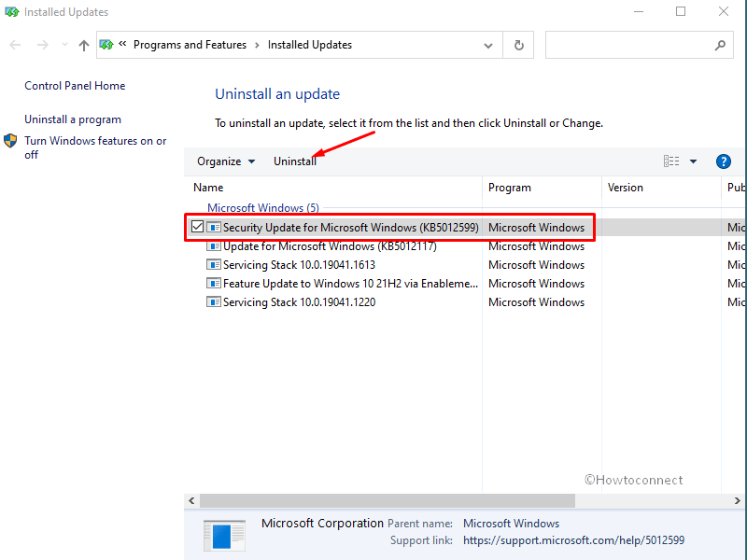Maximize the Installed Updates window
The image size is (747, 560).
[x=681, y=11]
